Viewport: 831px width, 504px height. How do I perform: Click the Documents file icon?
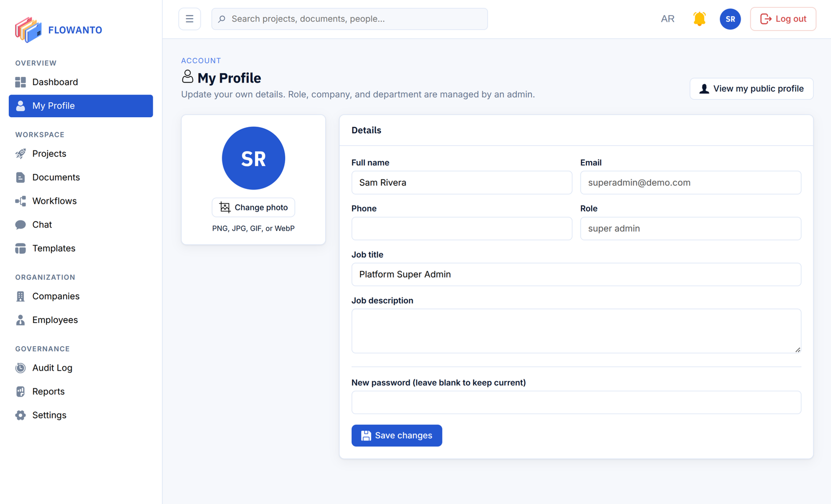pos(20,178)
